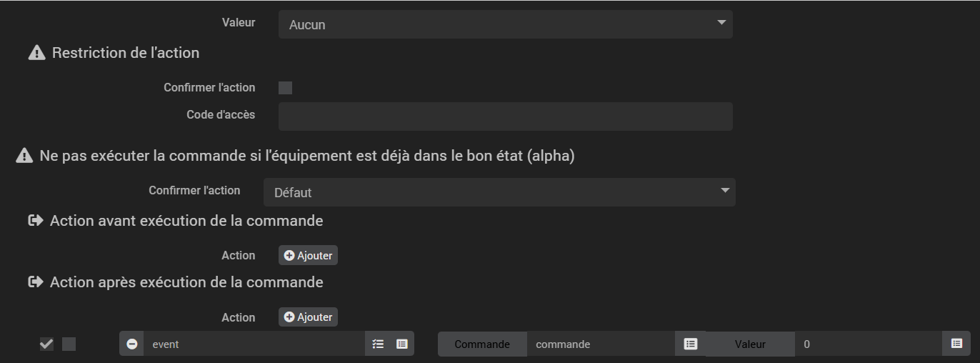Click warning icon beside Restriction de l'action

coord(36,53)
